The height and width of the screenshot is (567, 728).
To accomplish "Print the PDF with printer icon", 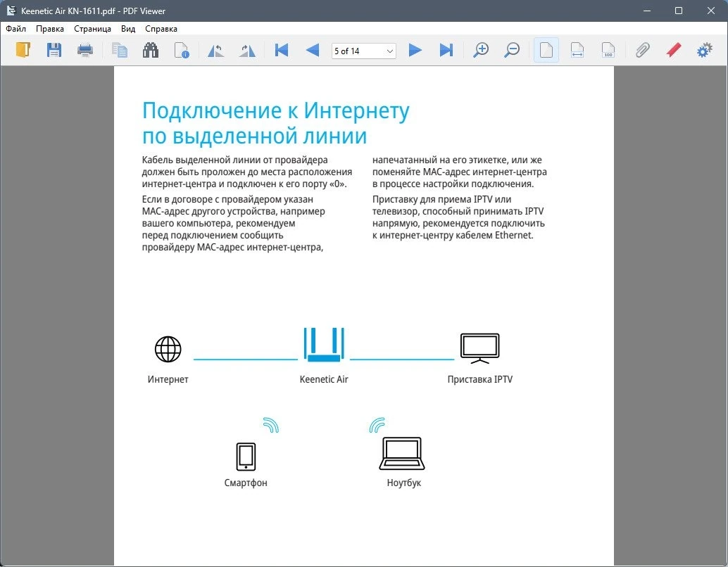I will tap(85, 50).
